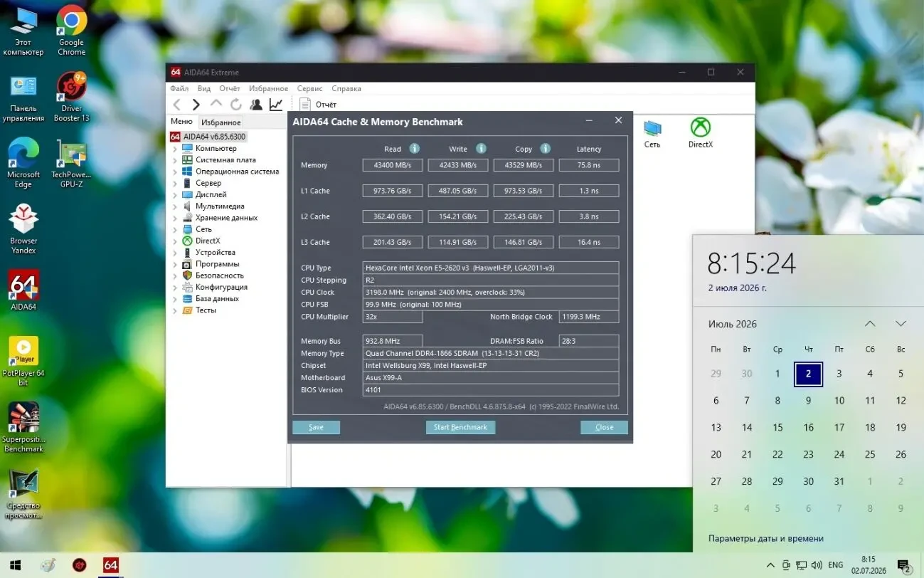This screenshot has height=578, width=924.
Task: Open TechPowerUp GPU-Z desktop icon
Action: (x=71, y=163)
